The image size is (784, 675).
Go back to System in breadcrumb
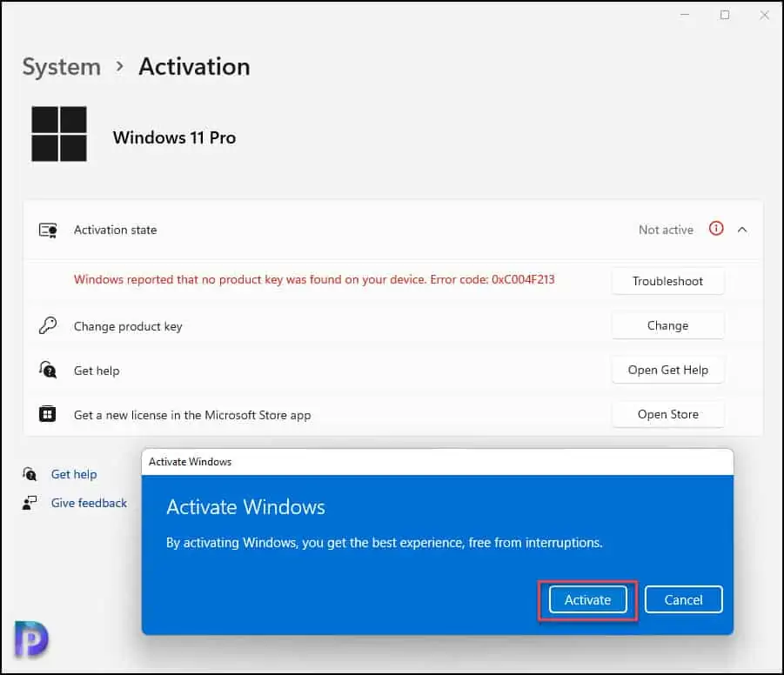click(x=61, y=67)
